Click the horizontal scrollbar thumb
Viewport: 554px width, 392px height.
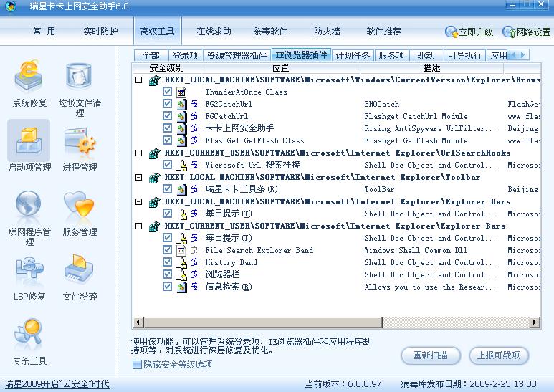click(263, 322)
